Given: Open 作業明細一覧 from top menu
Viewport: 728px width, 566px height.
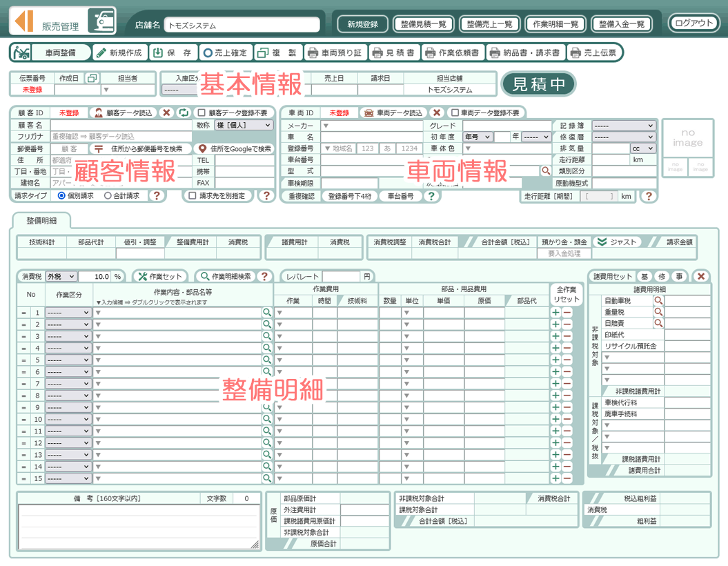Looking at the screenshot, I should [x=555, y=24].
